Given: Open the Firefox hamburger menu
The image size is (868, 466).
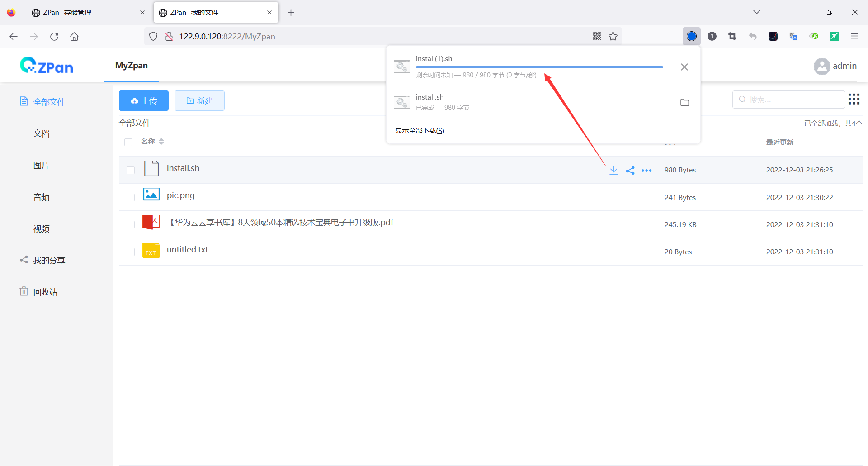Looking at the screenshot, I should coord(854,36).
